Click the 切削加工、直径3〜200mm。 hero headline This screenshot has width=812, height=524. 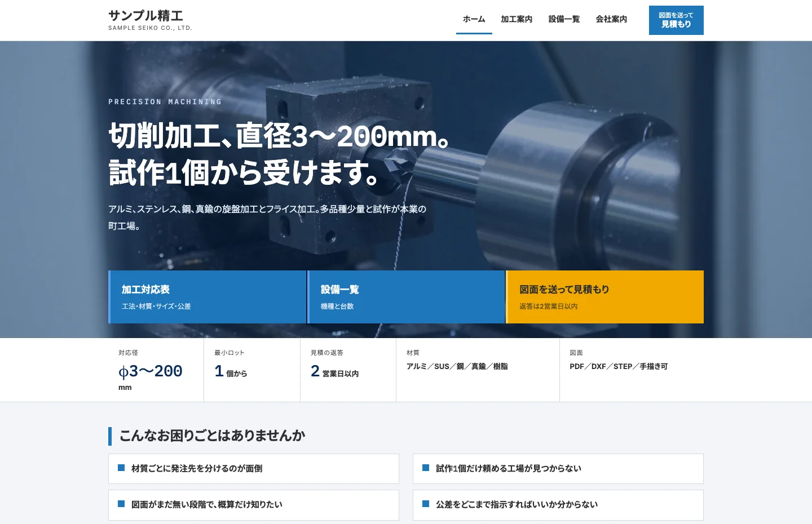click(279, 136)
